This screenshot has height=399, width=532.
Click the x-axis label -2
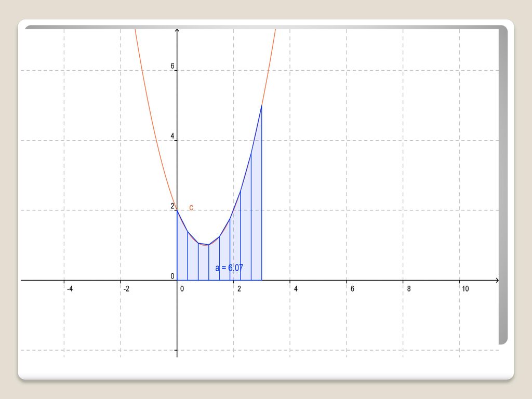click(126, 289)
